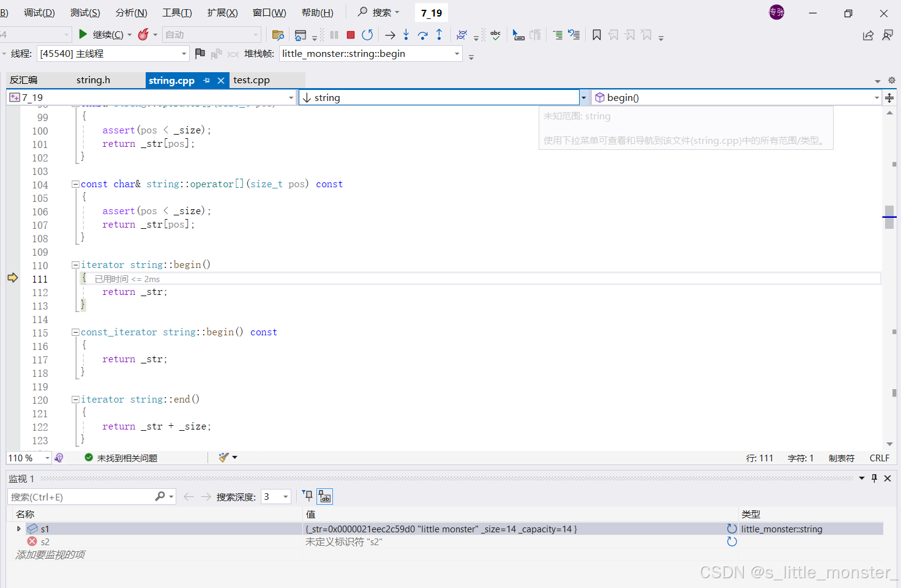Click the increase indent lines icon
This screenshot has width=901, height=588.
pyautogui.click(x=558, y=35)
